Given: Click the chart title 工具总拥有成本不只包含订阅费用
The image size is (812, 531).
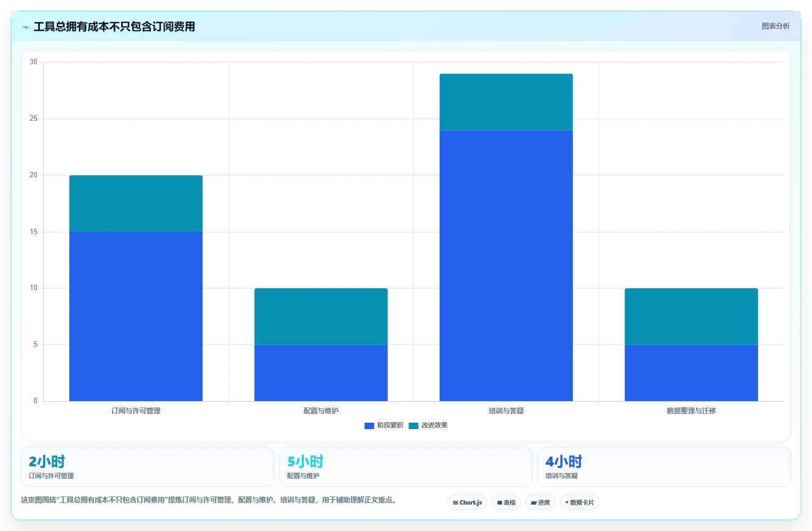Looking at the screenshot, I should [x=114, y=26].
